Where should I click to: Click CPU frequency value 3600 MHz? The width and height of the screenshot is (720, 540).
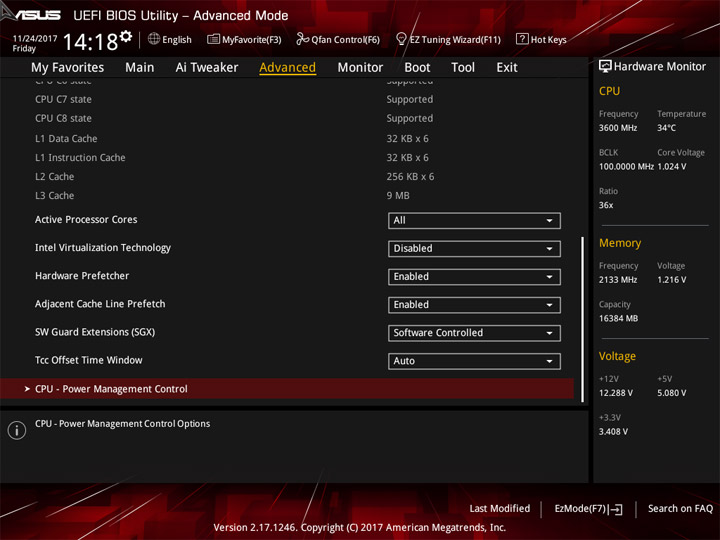(618, 128)
